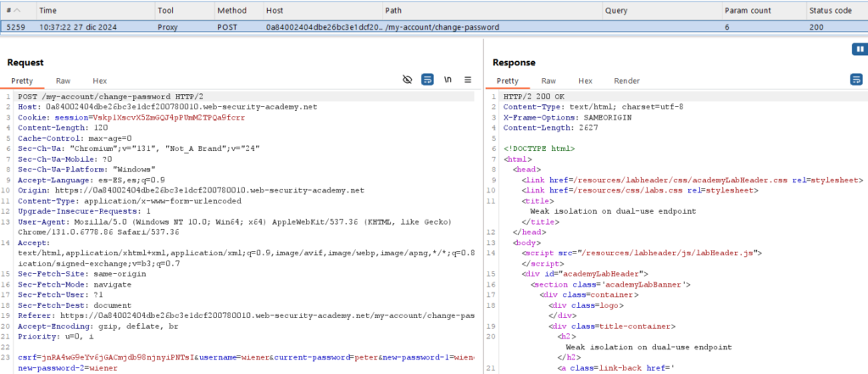Image resolution: width=868 pixels, height=374 pixels.
Task: Click the Sec-Fetch-Site: same-origin line
Action: pos(82,274)
